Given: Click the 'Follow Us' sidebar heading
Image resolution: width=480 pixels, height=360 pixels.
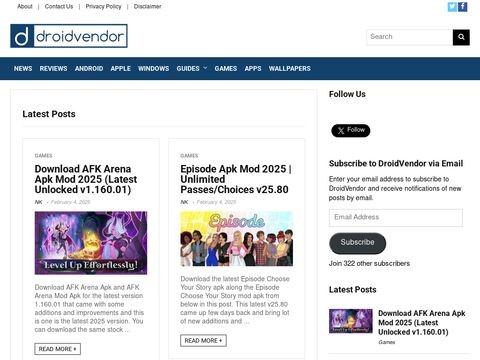Looking at the screenshot, I should pyautogui.click(x=347, y=94).
